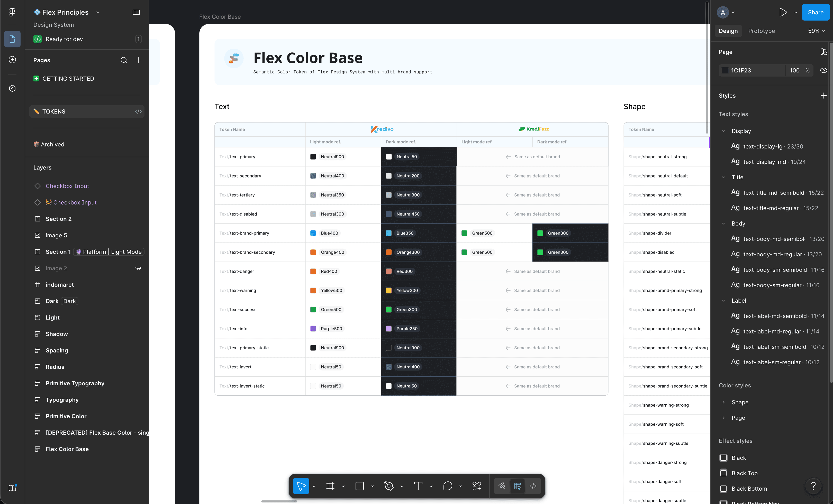Click the page background color swatch
Viewport: 833px width, 504px height.
[x=725, y=70]
